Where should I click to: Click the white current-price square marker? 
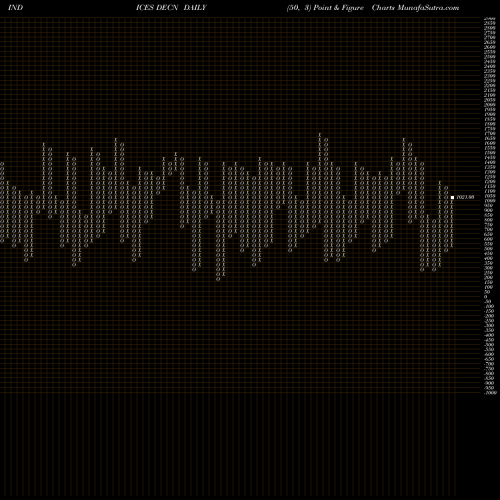(x=452, y=197)
